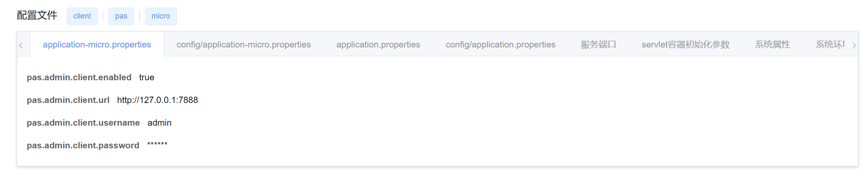Show the servlet容器初始化参数 tab
Screen dimensions: 868x187
tap(685, 45)
